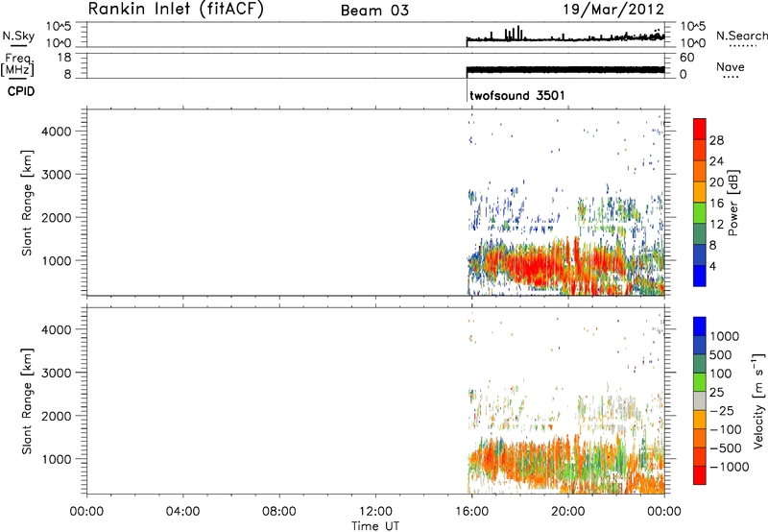Image resolution: width=768 pixels, height=532 pixels.
Task: Click the '4000' tick of the power panel
Action: click(x=57, y=132)
